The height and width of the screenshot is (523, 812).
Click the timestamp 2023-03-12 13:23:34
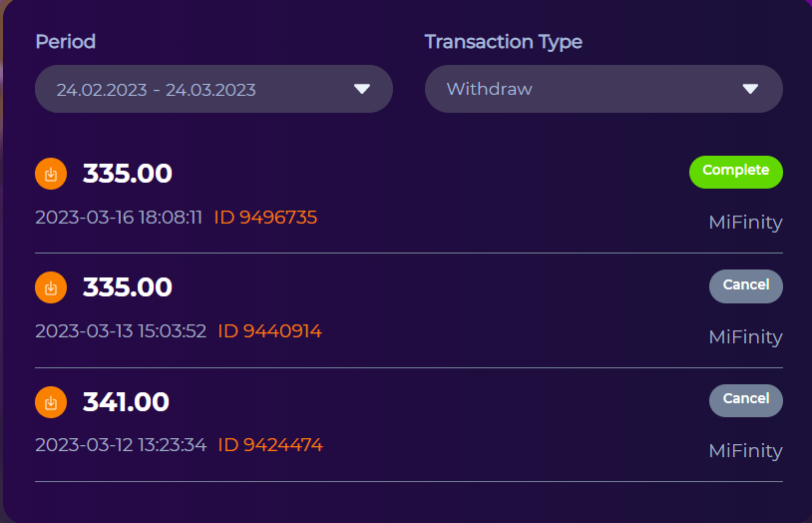coord(121,444)
